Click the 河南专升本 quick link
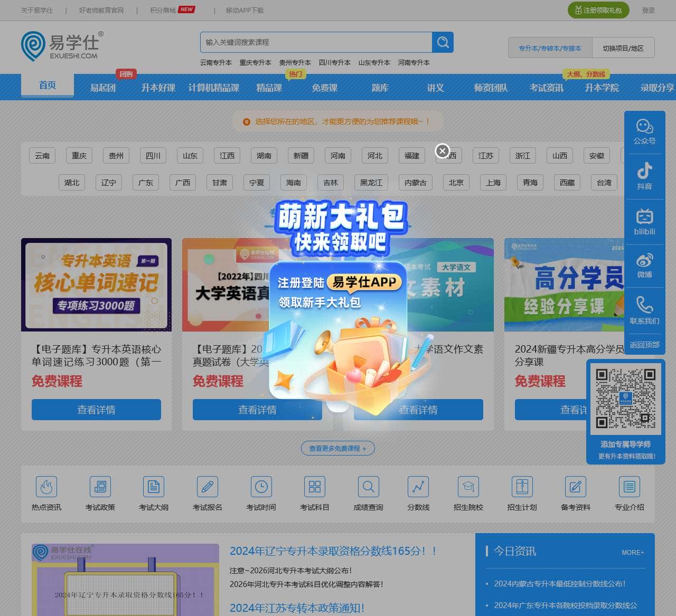Viewport: 676px width, 616px height. pos(414,62)
